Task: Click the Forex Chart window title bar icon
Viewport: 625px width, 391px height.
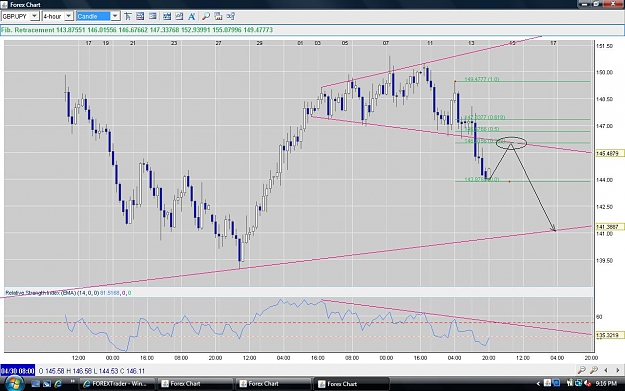Action: 4,4
